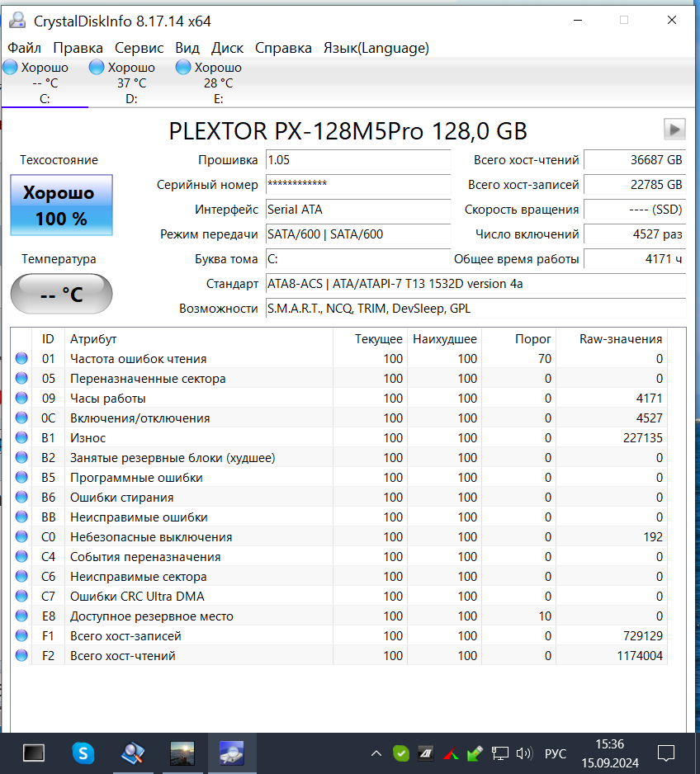The width and height of the screenshot is (700, 774).
Task: Click status dot for Включения/отключения row
Action: pyautogui.click(x=21, y=418)
